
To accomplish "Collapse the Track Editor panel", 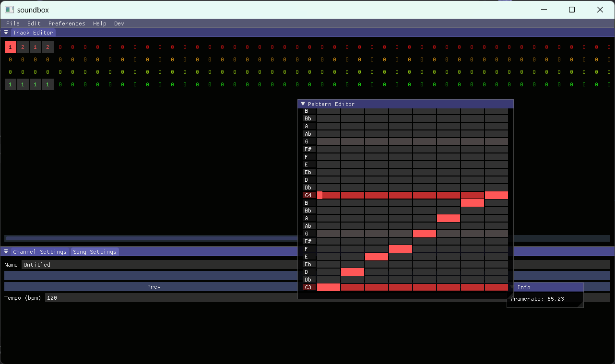I will (6, 32).
